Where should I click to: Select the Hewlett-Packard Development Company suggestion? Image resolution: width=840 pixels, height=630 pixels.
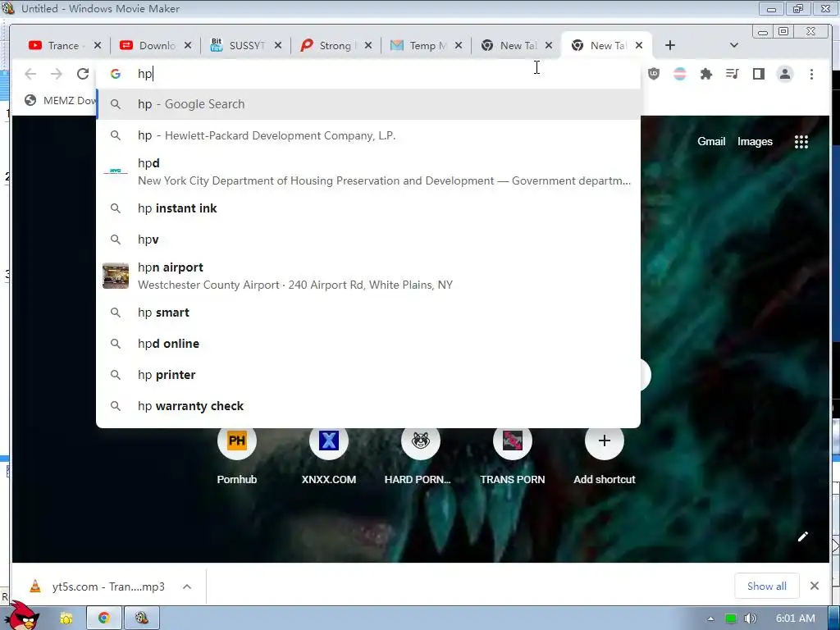coord(368,135)
